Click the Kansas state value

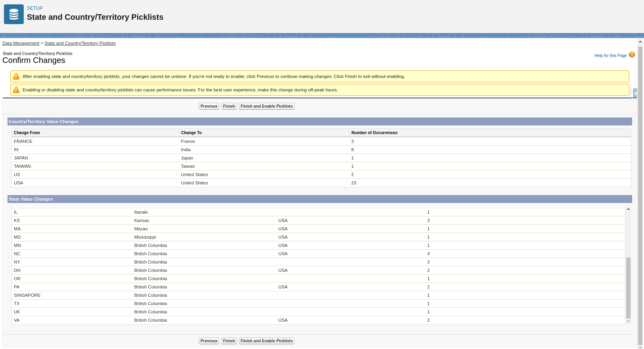tap(142, 220)
